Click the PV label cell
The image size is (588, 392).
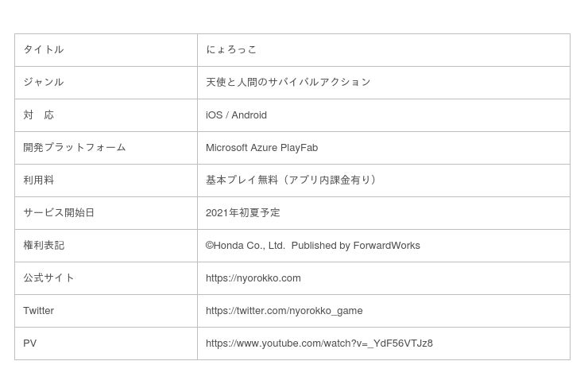point(30,343)
